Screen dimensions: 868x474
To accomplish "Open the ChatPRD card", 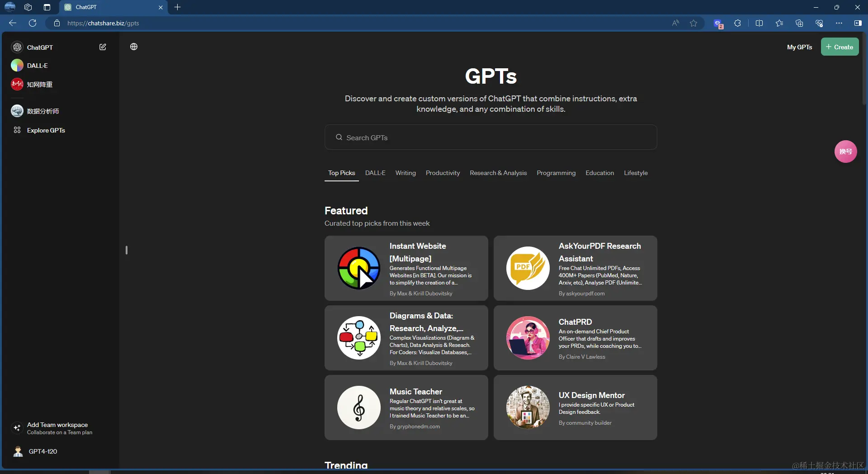I will pos(575,338).
